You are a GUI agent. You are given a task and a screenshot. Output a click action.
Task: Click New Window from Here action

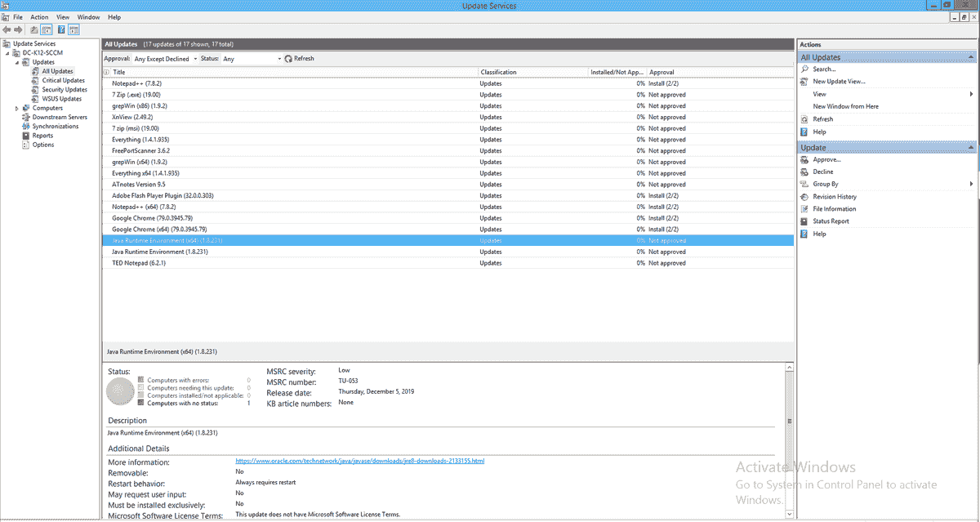pos(845,106)
